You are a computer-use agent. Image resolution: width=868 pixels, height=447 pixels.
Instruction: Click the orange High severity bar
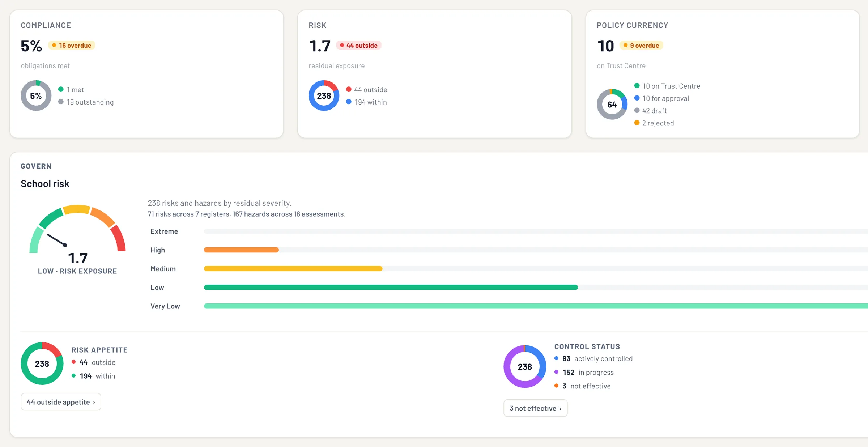pyautogui.click(x=241, y=250)
